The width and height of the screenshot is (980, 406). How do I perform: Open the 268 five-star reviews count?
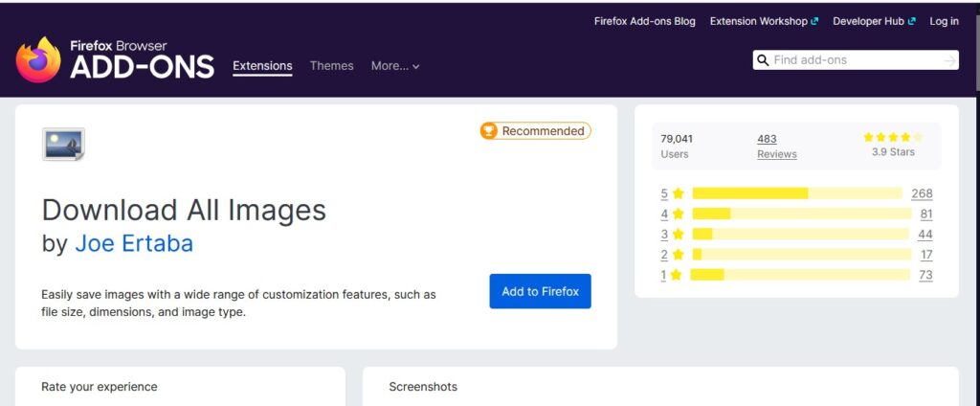(922, 193)
